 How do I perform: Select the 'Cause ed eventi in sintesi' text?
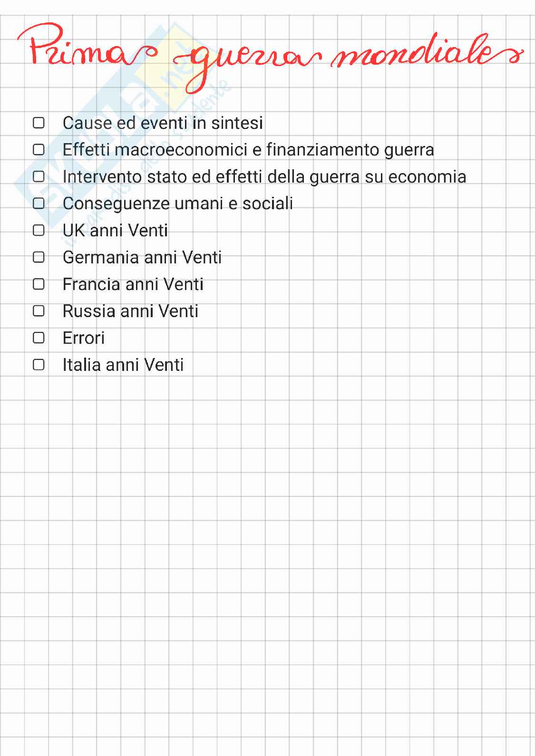163,123
